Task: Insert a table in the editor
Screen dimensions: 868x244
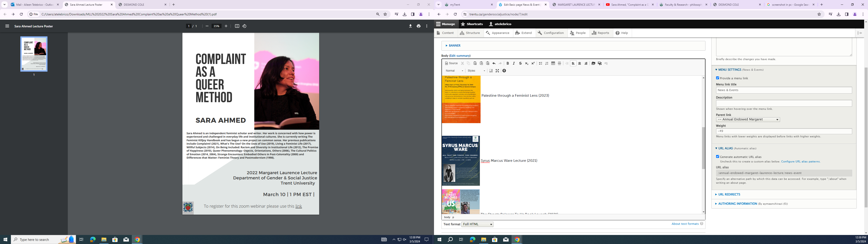Action: (x=553, y=63)
